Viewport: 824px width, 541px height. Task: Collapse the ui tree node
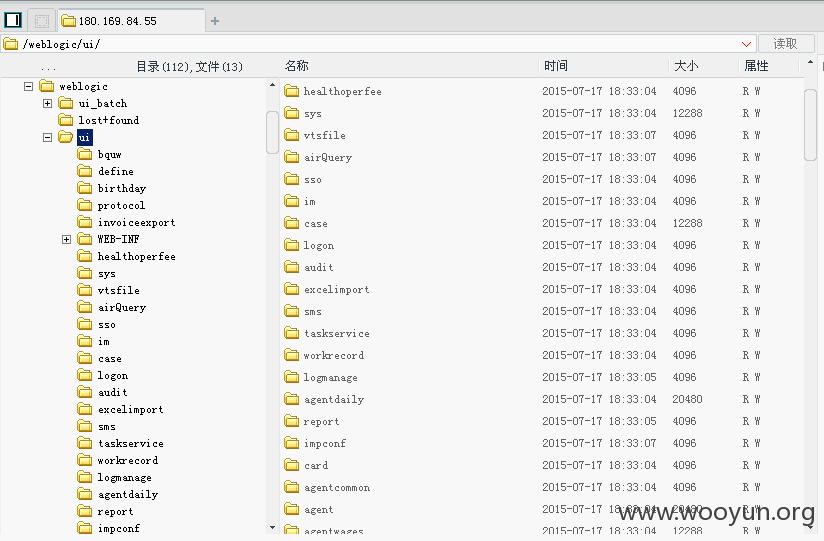(47, 137)
